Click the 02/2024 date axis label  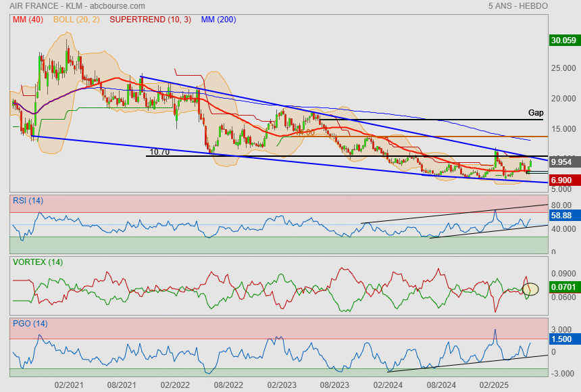(388, 385)
